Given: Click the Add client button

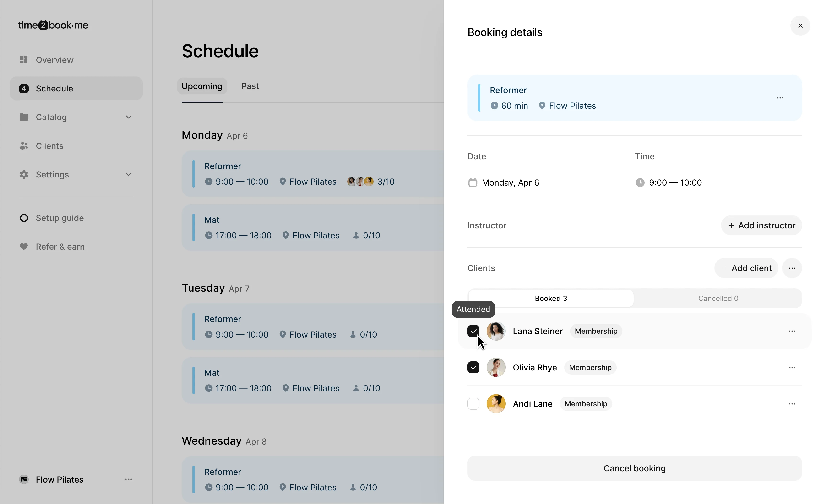Looking at the screenshot, I should click(x=746, y=268).
